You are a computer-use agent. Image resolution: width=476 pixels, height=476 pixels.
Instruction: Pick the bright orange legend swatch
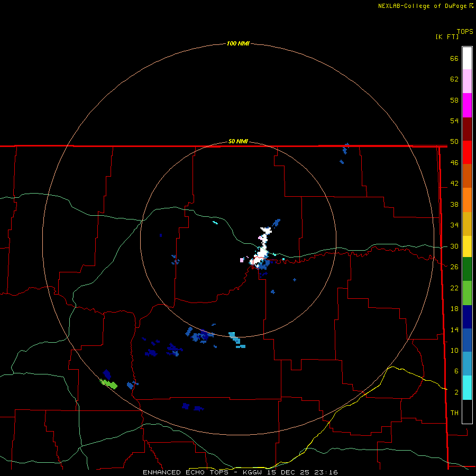coord(467,200)
